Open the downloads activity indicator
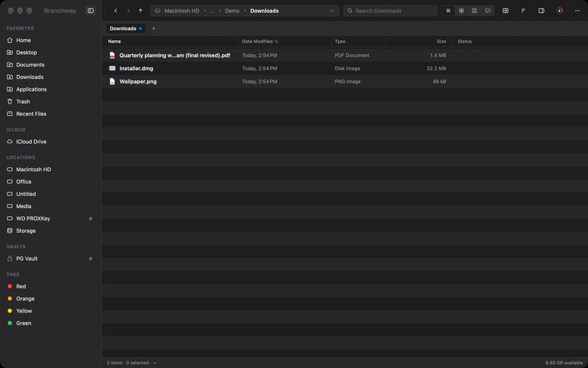 tap(559, 11)
